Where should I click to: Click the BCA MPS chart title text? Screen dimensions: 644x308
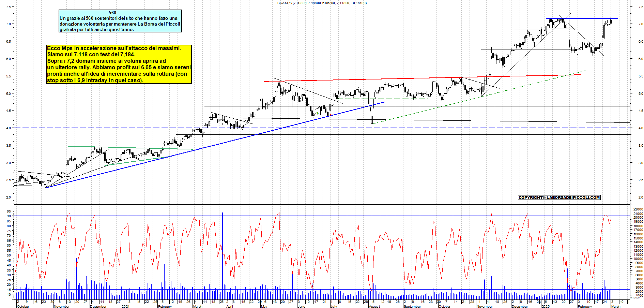[x=322, y=3]
